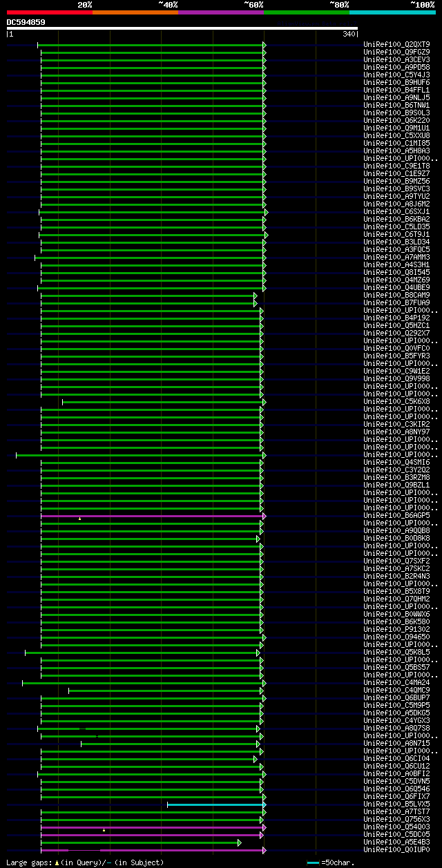
Task: Choose the label UniRef100_B4P192
Action: [396, 318]
